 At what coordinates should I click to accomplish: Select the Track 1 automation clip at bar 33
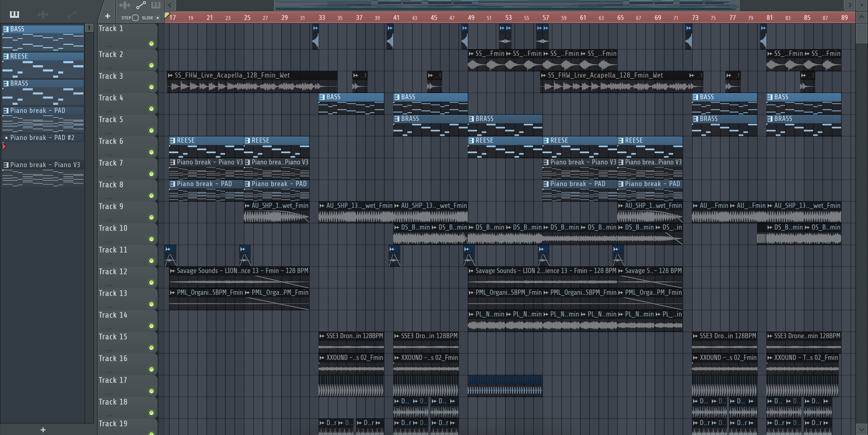(315, 37)
